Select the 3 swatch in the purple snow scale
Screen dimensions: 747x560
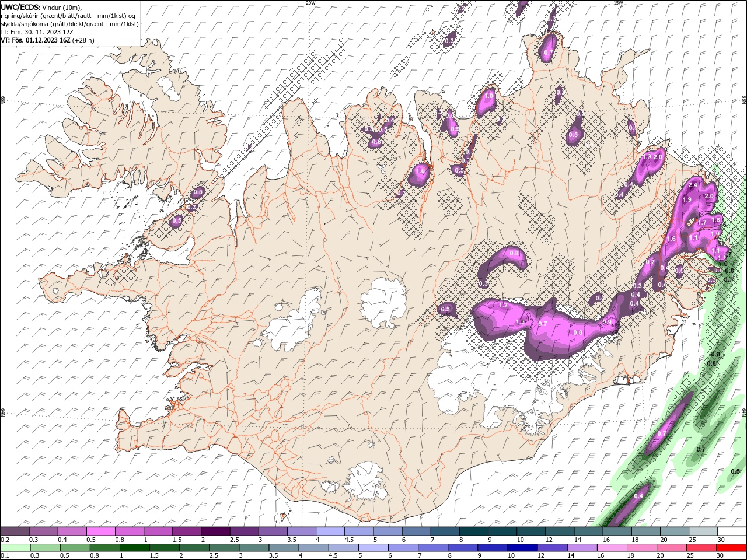pos(273,531)
